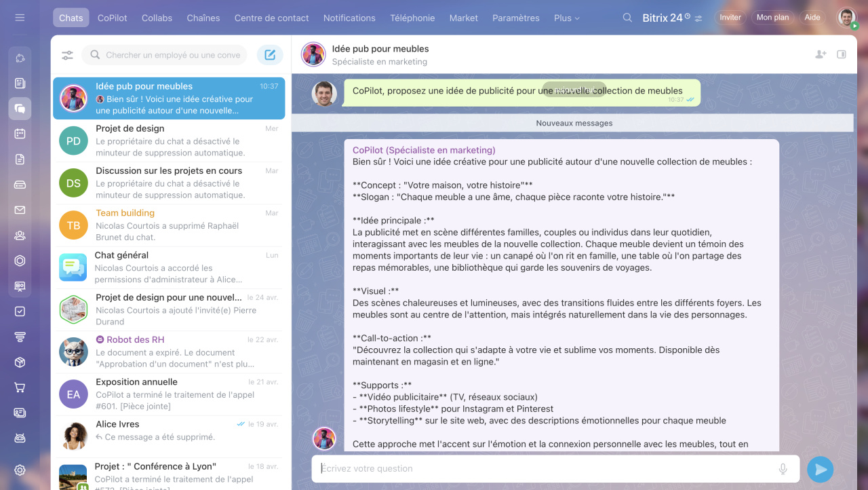Click the user avatar next to CoPilot request
Image resolution: width=868 pixels, height=490 pixels.
tap(324, 94)
